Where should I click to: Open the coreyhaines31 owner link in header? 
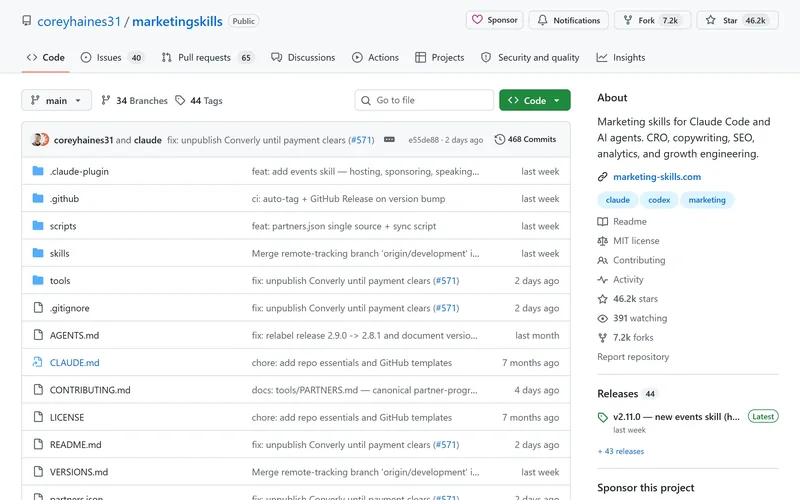(x=79, y=21)
